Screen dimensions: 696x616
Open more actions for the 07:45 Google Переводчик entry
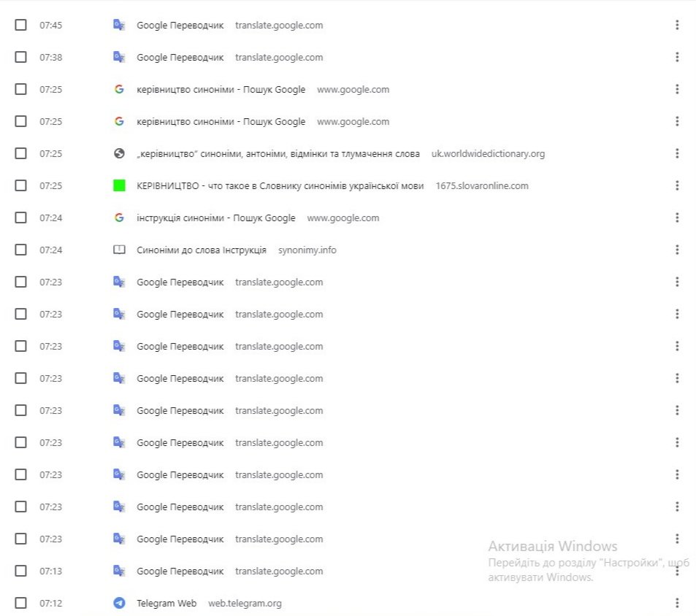[677, 25]
